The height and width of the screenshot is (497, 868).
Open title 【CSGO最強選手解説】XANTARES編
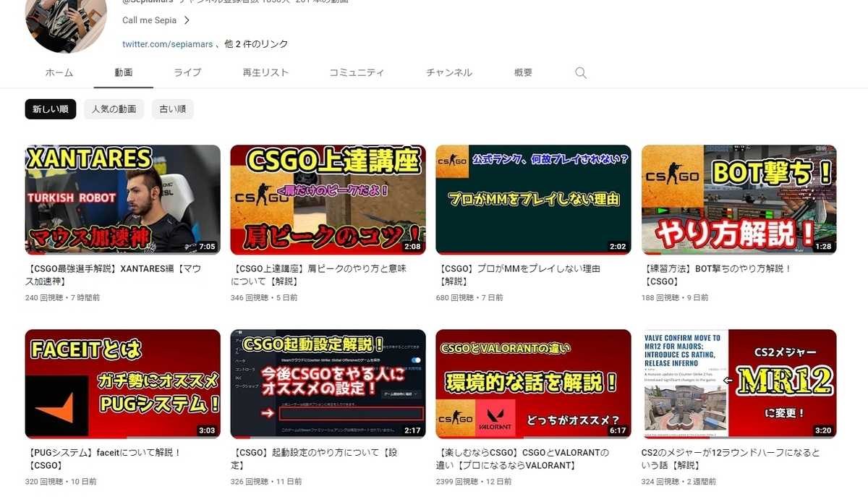pyautogui.click(x=114, y=275)
